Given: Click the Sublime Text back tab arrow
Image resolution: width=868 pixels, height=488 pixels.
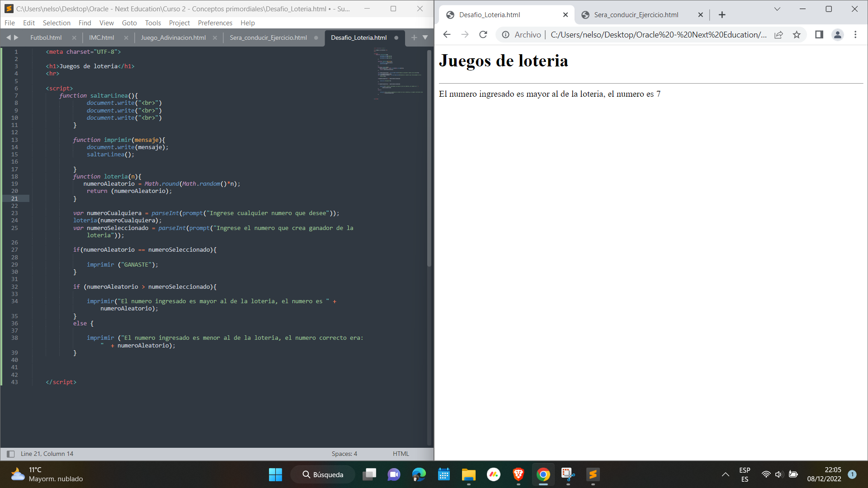Looking at the screenshot, I should (x=8, y=38).
